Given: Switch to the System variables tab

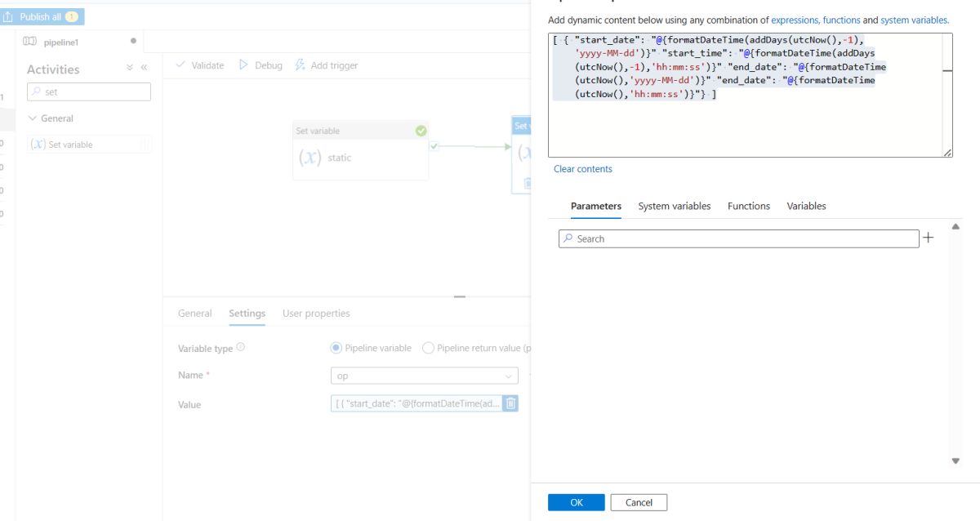Looking at the screenshot, I should tap(675, 207).
